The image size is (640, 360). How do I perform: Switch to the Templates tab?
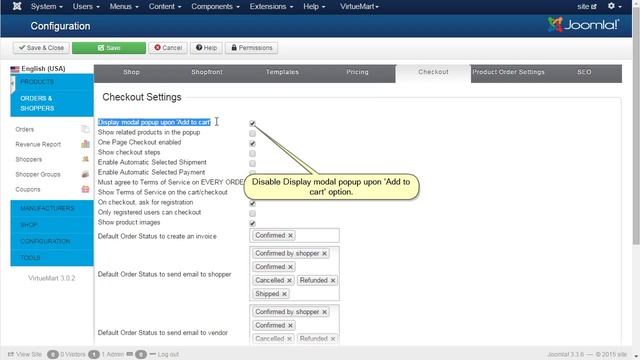(282, 72)
